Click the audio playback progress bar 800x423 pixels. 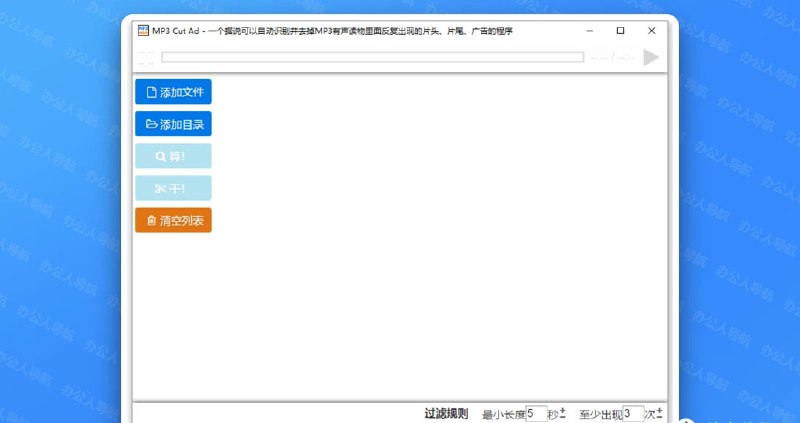tap(372, 58)
